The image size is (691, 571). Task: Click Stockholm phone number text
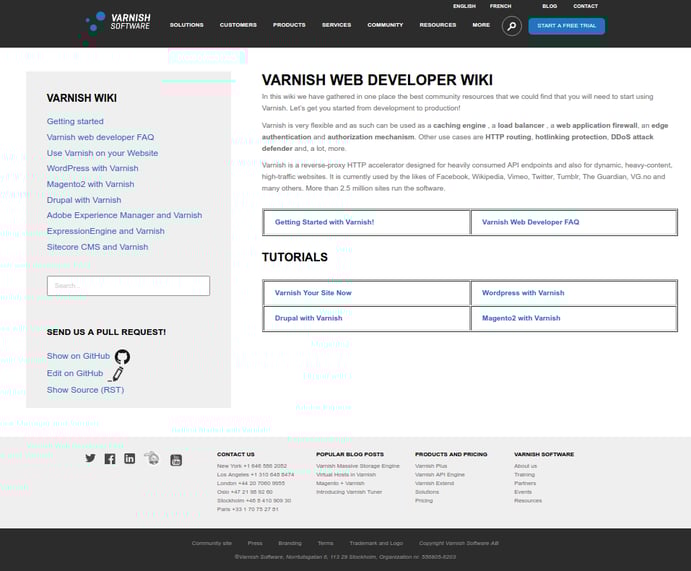[x=254, y=501]
